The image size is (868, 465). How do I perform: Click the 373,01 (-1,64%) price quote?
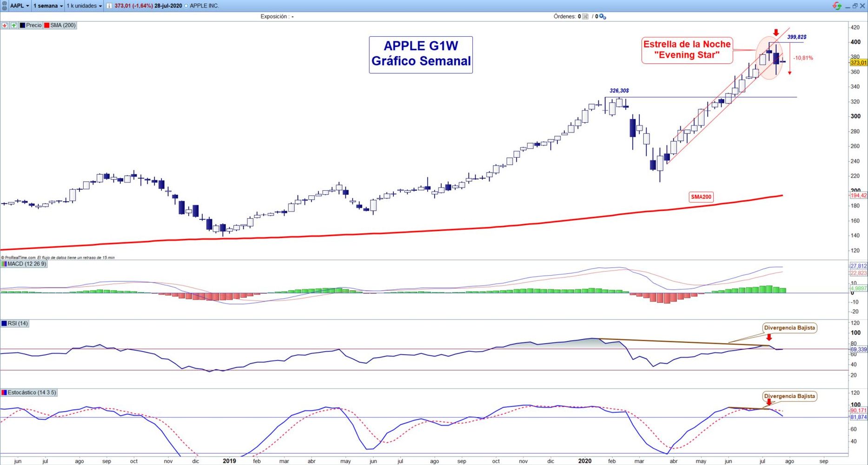click(x=134, y=6)
